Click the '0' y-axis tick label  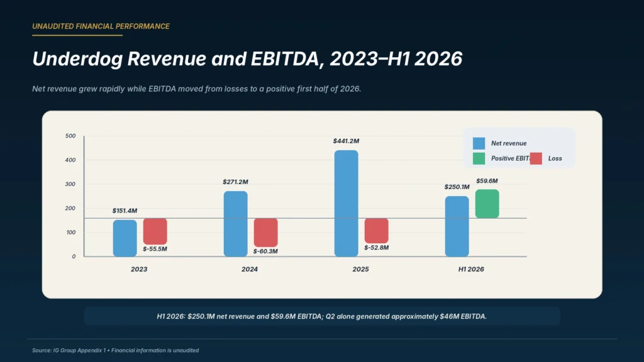click(74, 256)
